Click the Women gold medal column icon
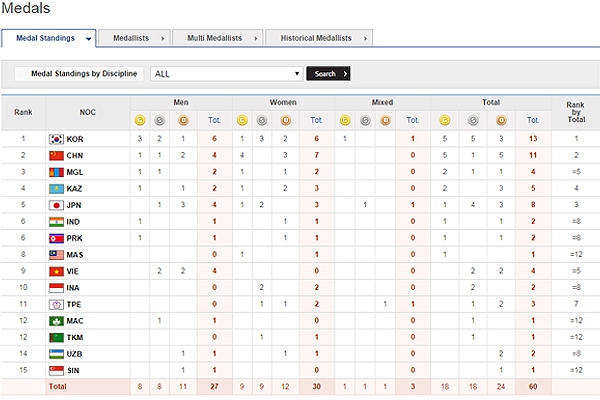Screen dimensions: 600x400 (x=242, y=121)
